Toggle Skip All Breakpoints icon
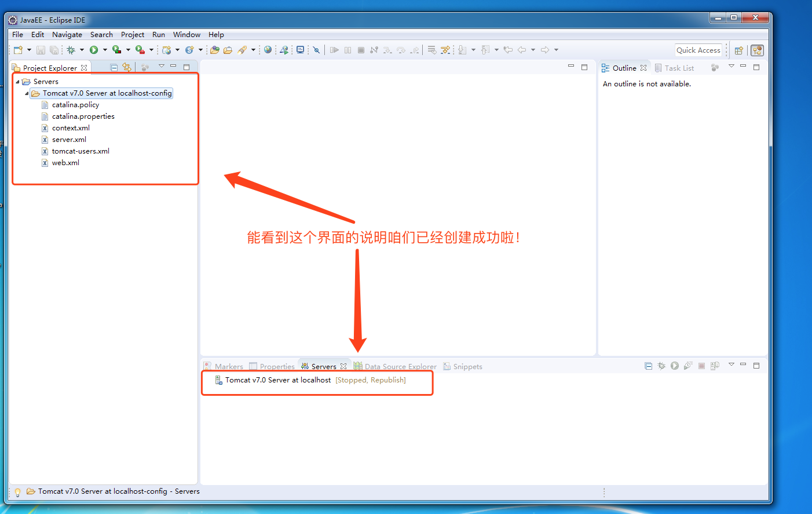This screenshot has width=812, height=514. pos(317,50)
